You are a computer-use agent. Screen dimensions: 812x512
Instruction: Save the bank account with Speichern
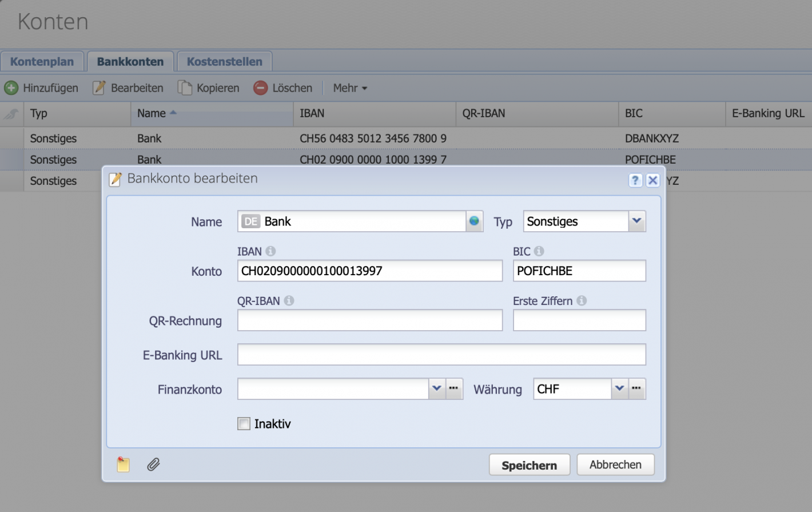pos(529,465)
